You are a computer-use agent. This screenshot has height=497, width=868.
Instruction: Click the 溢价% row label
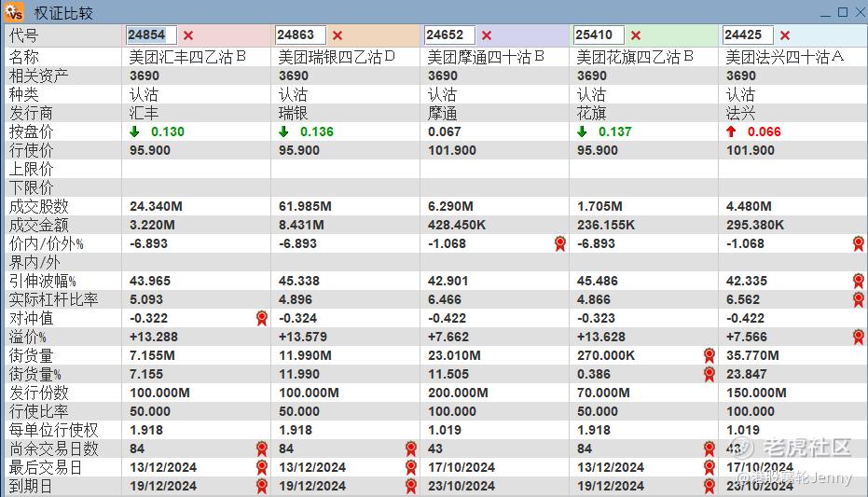(28, 337)
